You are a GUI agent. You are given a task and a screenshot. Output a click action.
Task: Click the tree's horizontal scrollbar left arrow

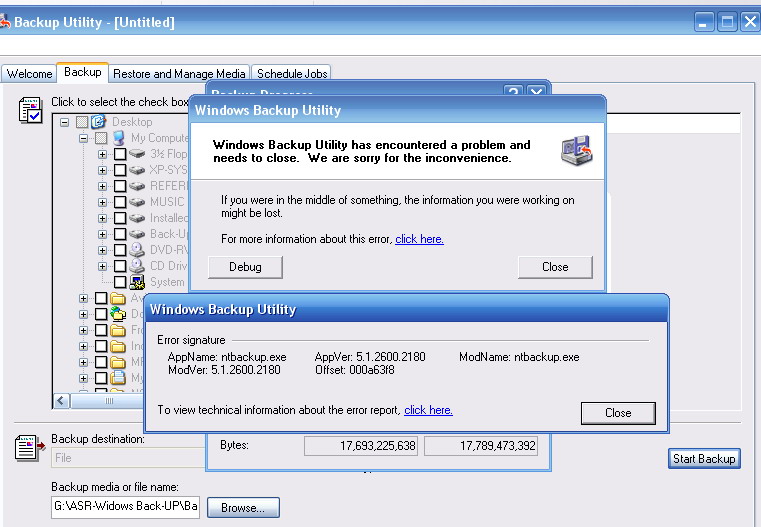tap(61, 401)
